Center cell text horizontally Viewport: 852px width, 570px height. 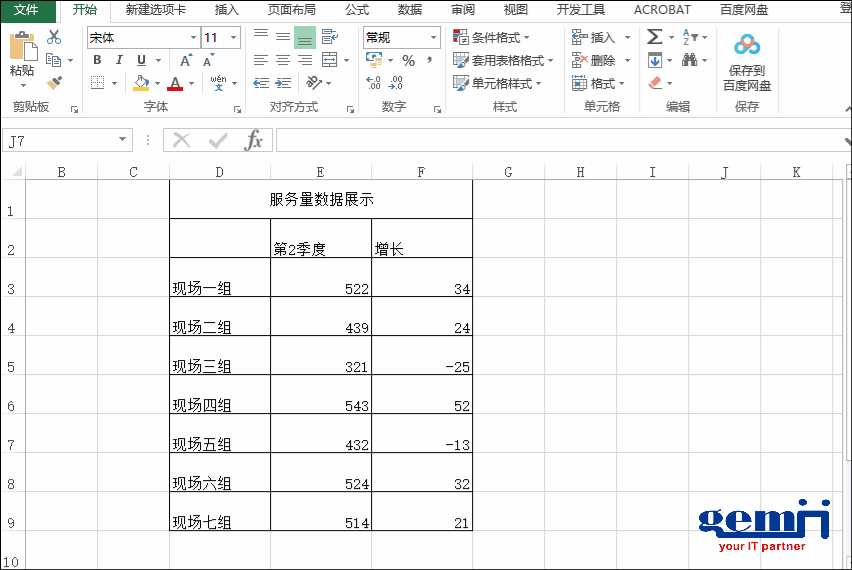tap(283, 60)
